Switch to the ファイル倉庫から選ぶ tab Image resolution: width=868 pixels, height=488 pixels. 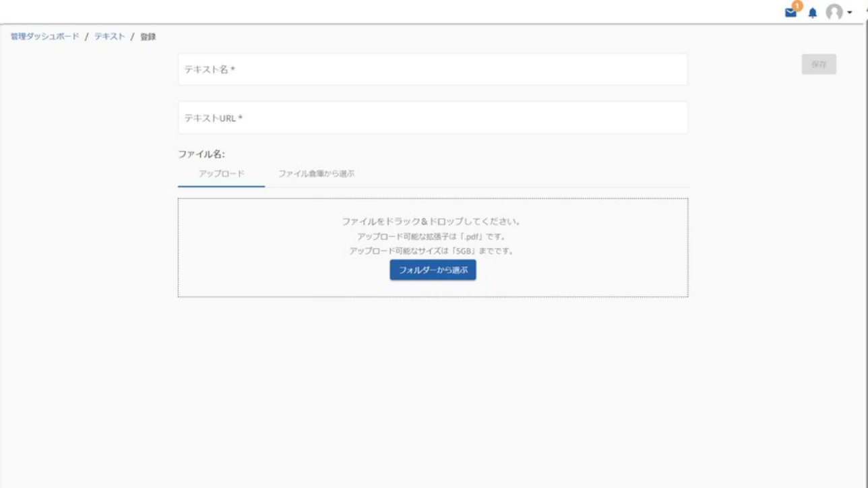click(x=317, y=174)
